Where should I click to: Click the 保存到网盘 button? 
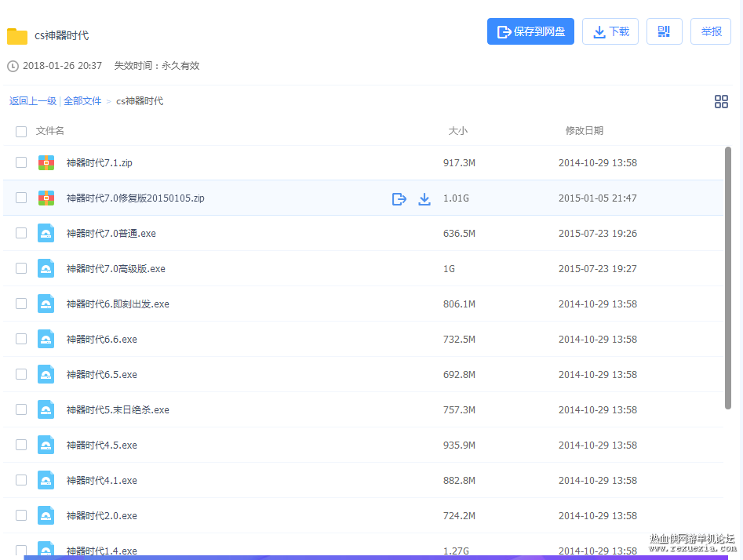(x=530, y=31)
